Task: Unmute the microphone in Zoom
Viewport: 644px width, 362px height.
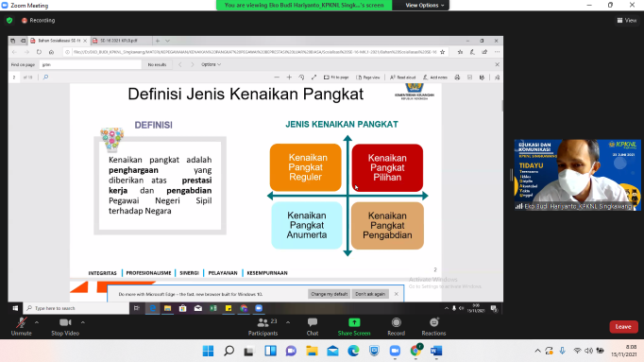Action: 22,327
